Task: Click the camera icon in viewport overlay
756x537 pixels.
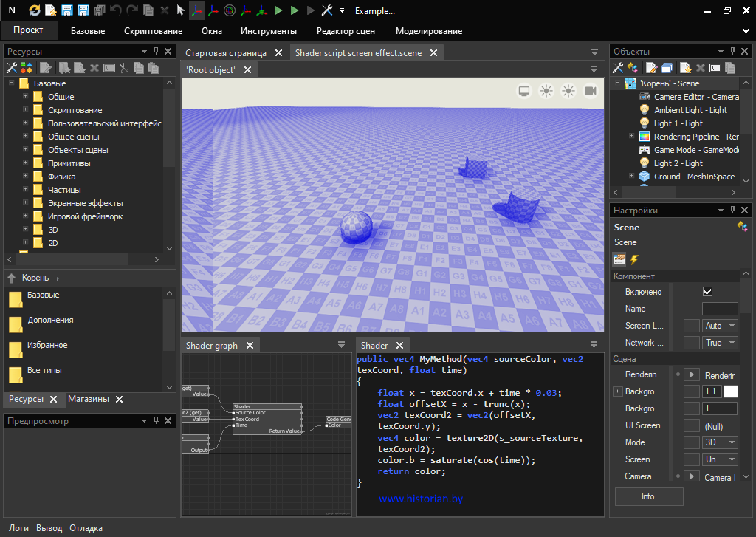Action: 591,91
